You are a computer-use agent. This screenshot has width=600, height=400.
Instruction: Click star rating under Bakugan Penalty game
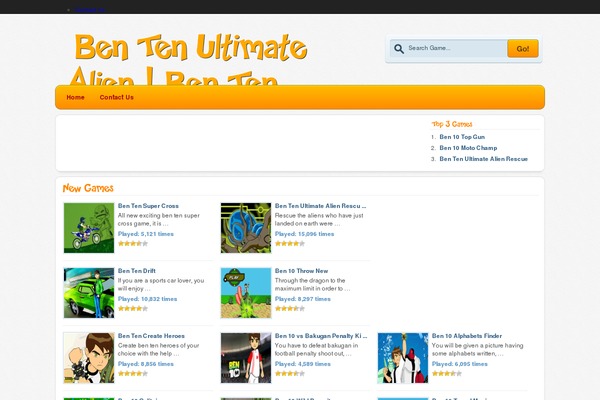click(290, 374)
